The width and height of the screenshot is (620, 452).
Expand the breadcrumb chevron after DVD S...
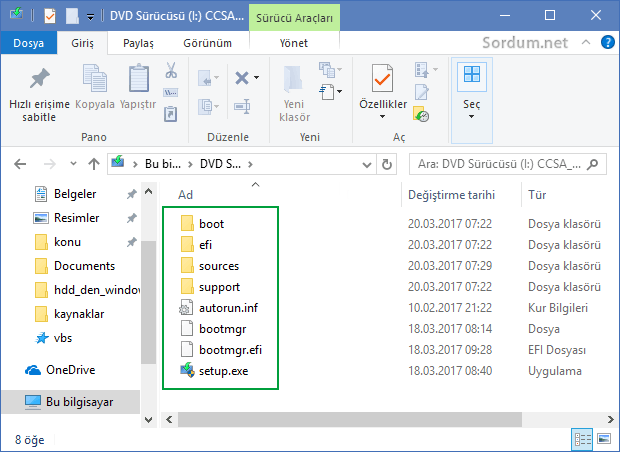pyautogui.click(x=250, y=164)
